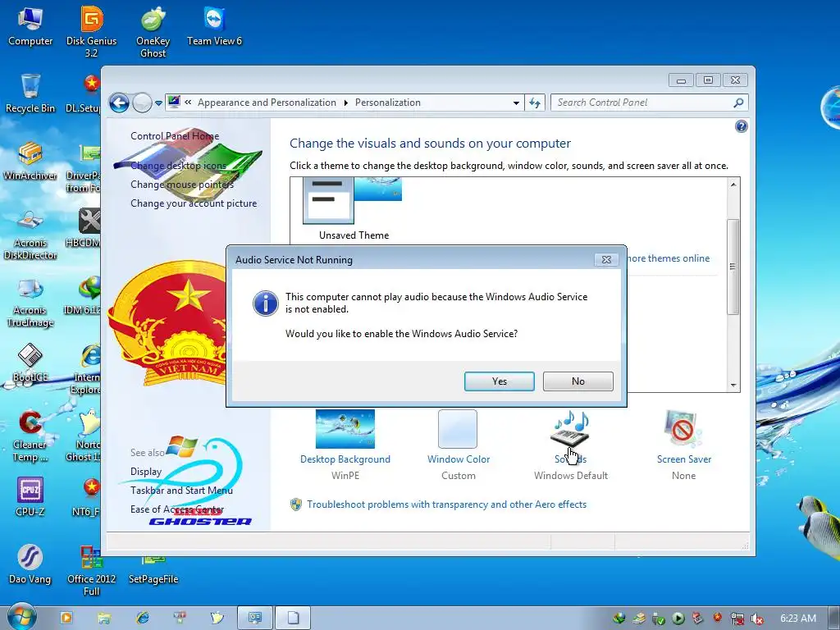Click the search magnifier icon
The width and height of the screenshot is (840, 630).
[739, 103]
